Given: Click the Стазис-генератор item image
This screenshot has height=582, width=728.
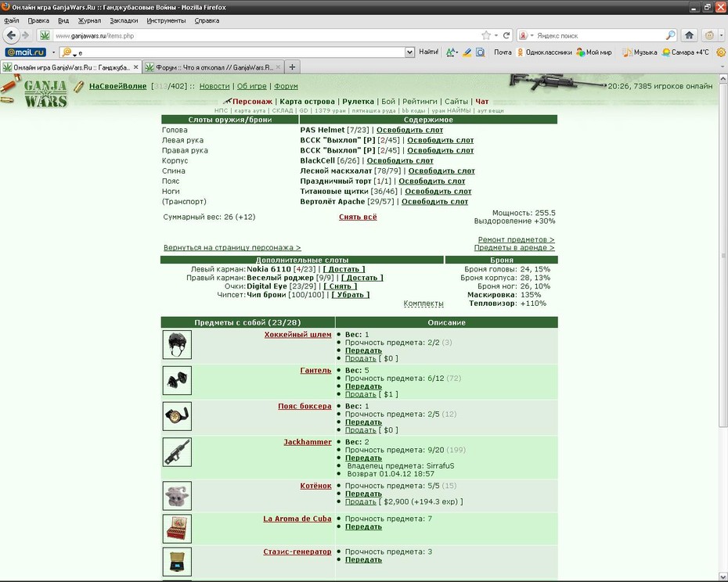Looking at the screenshot, I should (177, 562).
